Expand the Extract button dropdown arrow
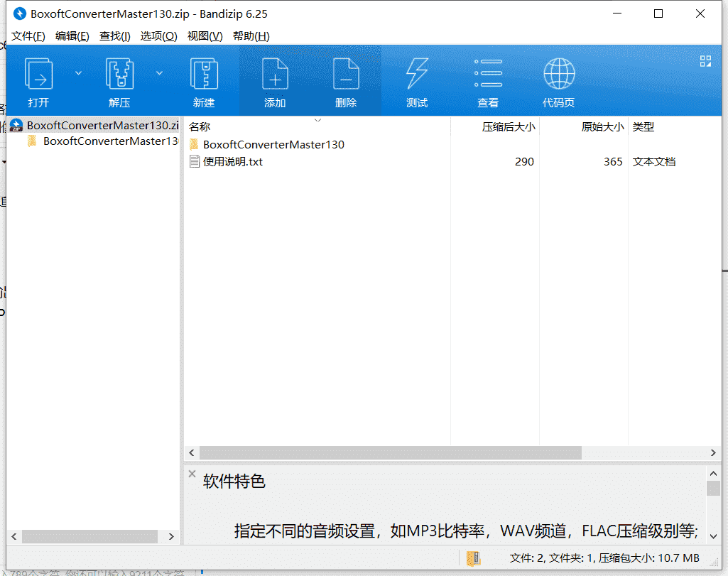Image resolution: width=728 pixels, height=576 pixels. coord(159,73)
